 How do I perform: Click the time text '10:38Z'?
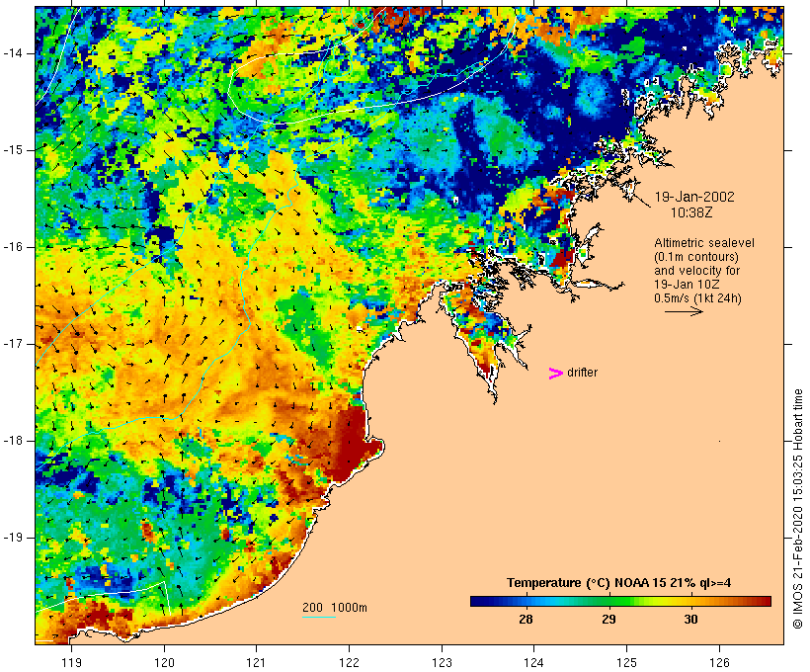(x=691, y=212)
